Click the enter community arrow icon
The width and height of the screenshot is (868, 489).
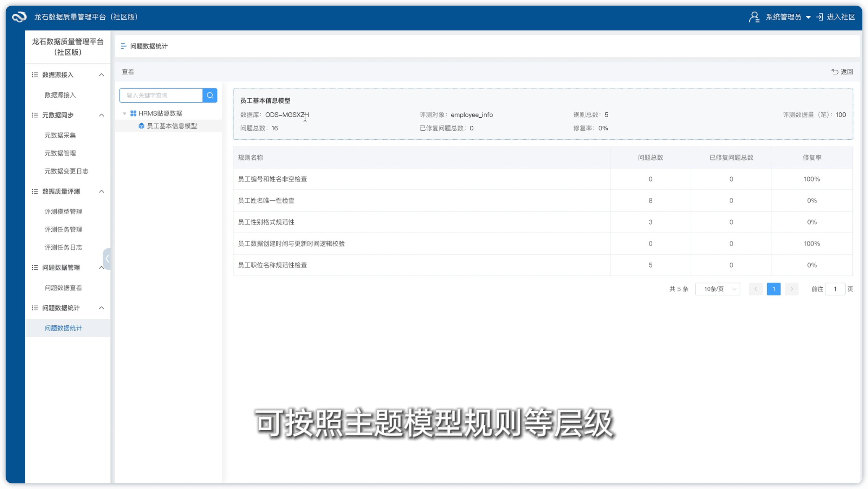pos(819,17)
